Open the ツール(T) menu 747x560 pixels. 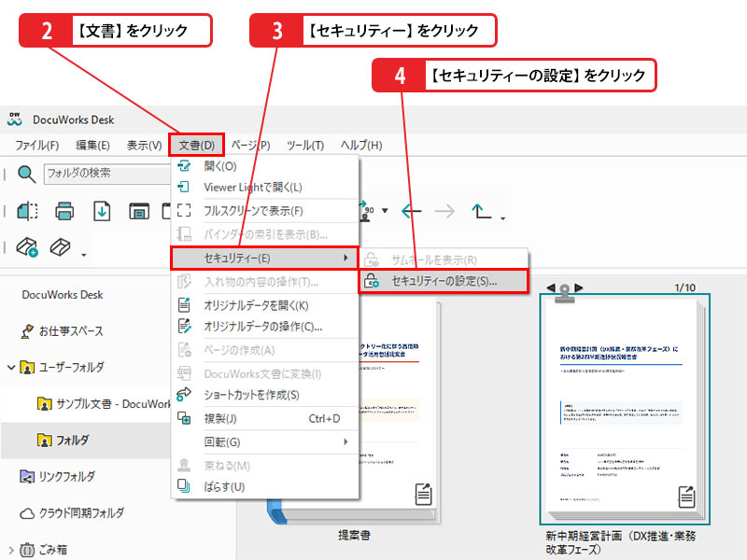(305, 146)
